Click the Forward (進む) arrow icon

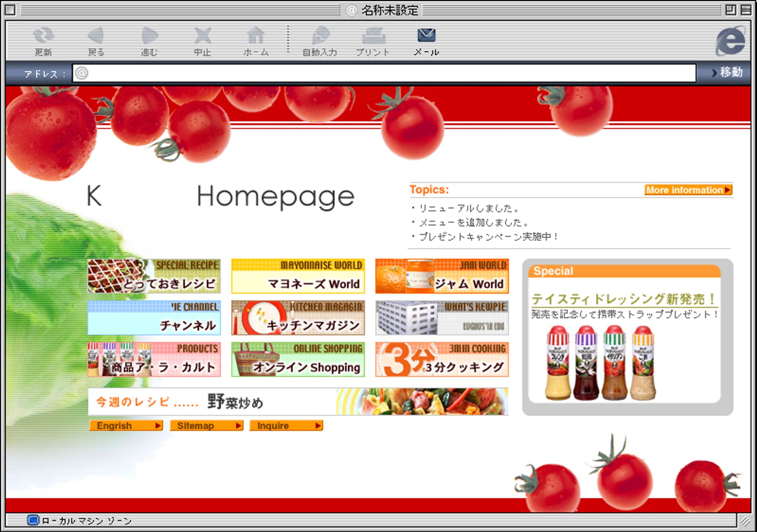click(150, 36)
